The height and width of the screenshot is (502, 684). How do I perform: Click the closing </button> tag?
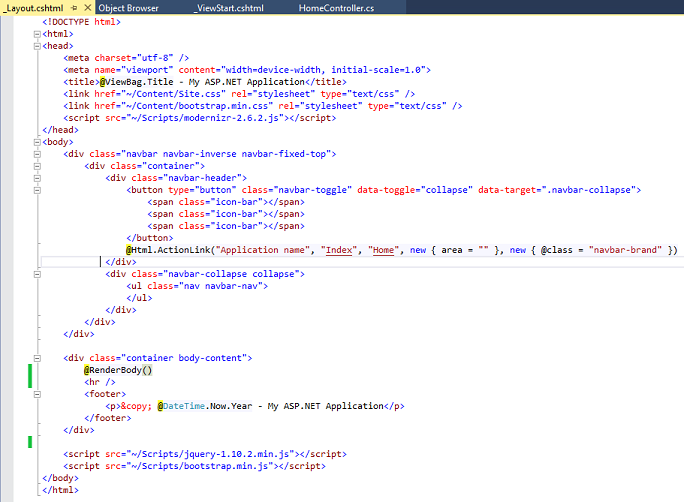point(150,238)
